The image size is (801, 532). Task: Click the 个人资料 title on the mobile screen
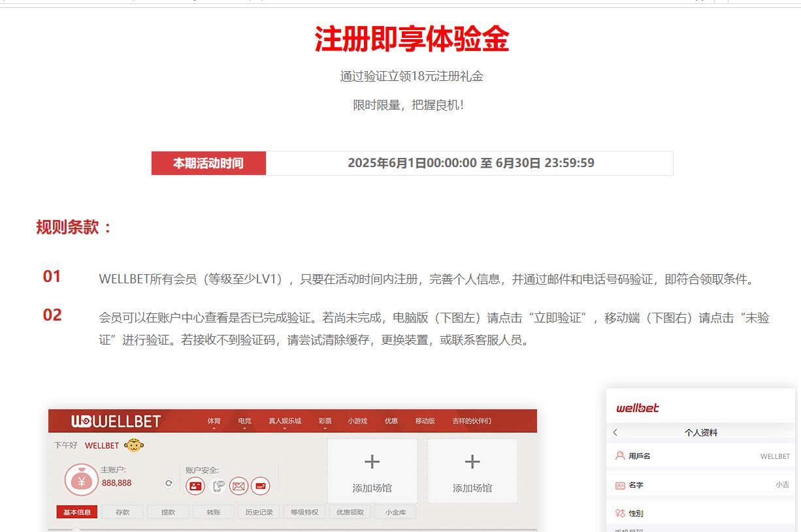pyautogui.click(x=701, y=432)
